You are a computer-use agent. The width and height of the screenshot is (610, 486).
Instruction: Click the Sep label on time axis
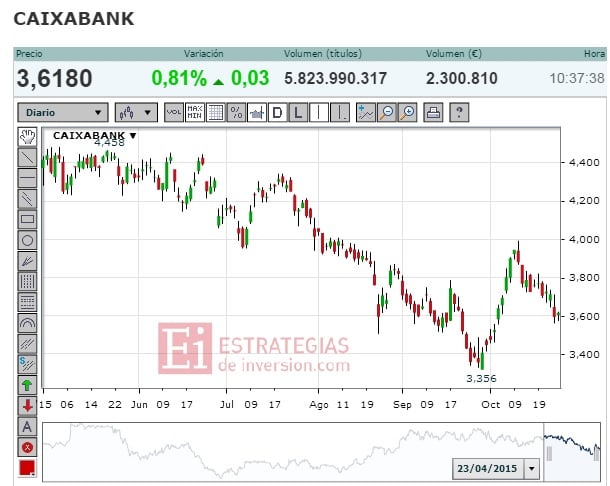(402, 405)
